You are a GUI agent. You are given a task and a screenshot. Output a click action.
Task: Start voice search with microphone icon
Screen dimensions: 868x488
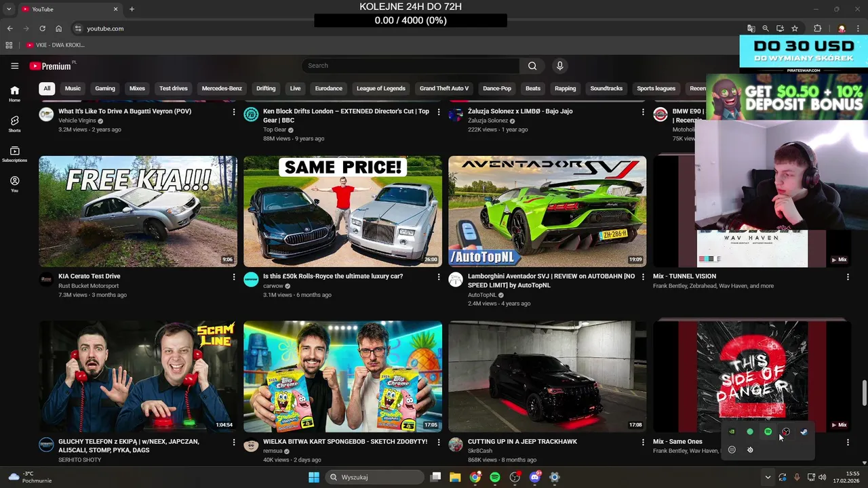pyautogui.click(x=559, y=66)
